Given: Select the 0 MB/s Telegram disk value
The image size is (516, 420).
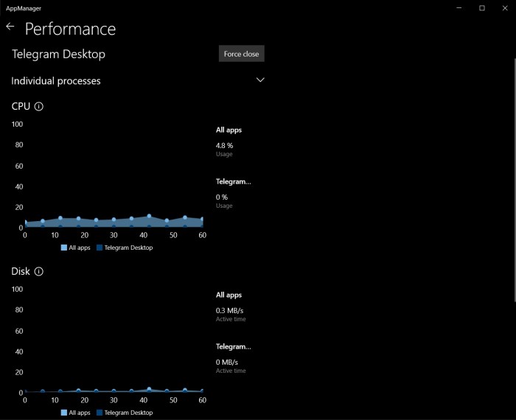Looking at the screenshot, I should click(227, 362).
